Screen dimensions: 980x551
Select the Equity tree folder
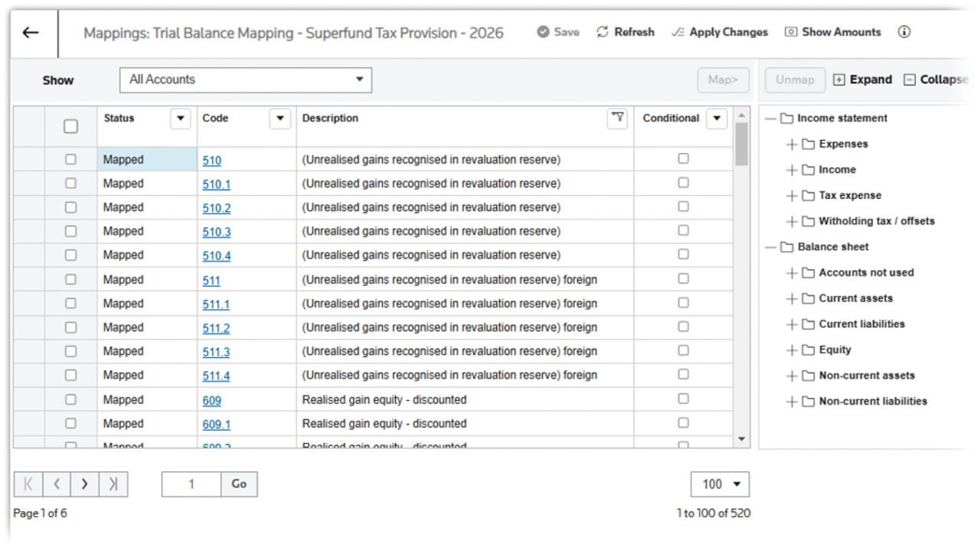pyautogui.click(x=835, y=350)
